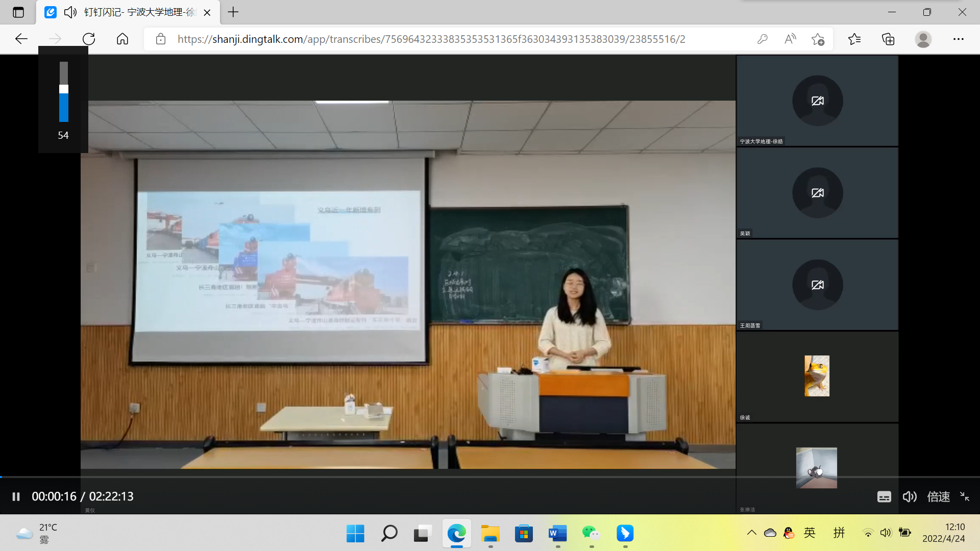Toggle subtitles caption icon
This screenshot has height=551, width=980.
pos(884,497)
